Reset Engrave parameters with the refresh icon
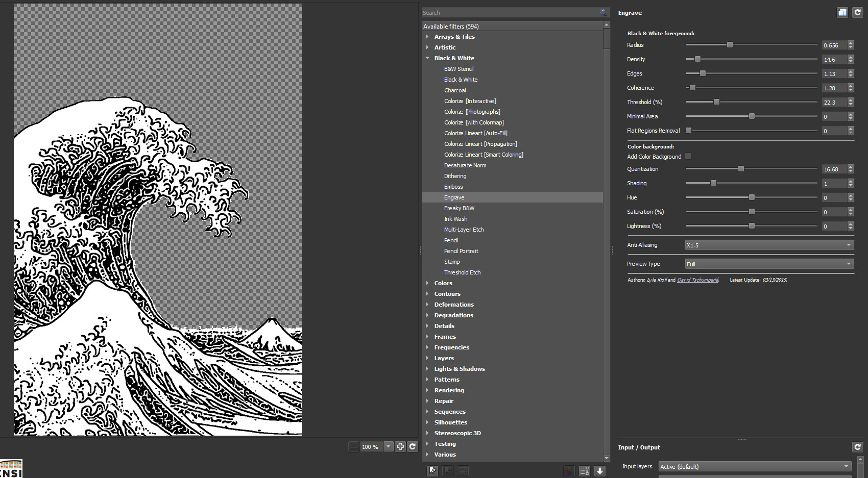The image size is (868, 478). 858,13
